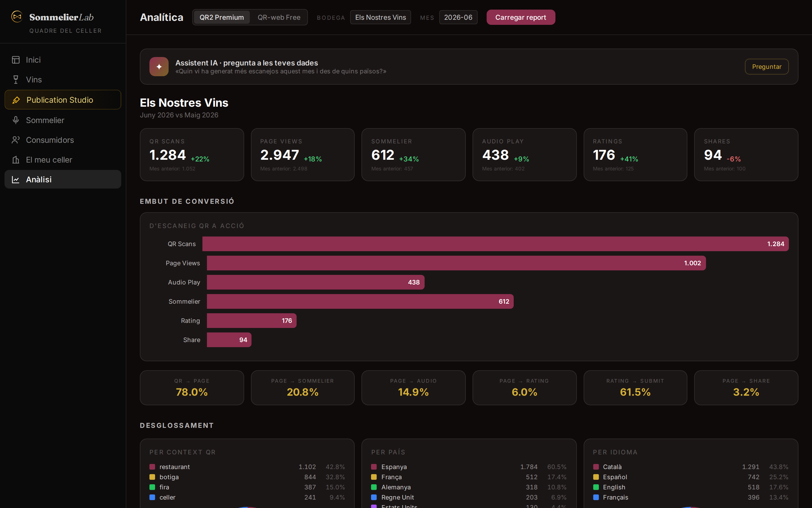Navigate to Sommelier page
The height and width of the screenshot is (508, 812).
pyautogui.click(x=63, y=120)
